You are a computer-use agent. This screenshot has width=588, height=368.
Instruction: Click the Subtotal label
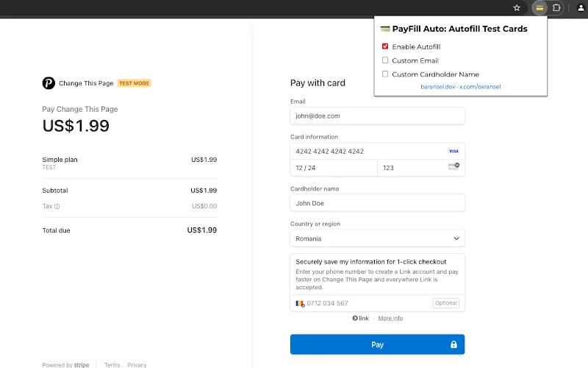(55, 191)
